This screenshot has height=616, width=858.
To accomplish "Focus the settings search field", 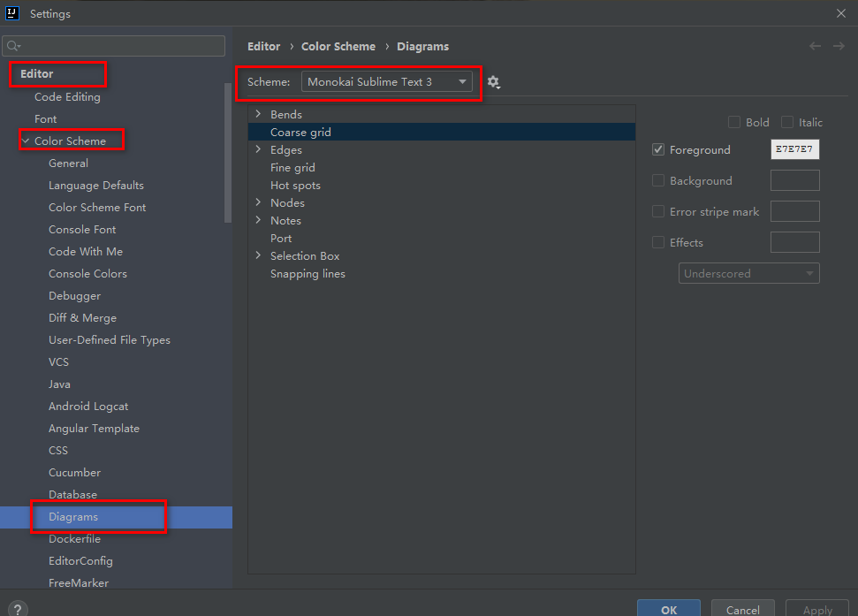I will point(114,46).
